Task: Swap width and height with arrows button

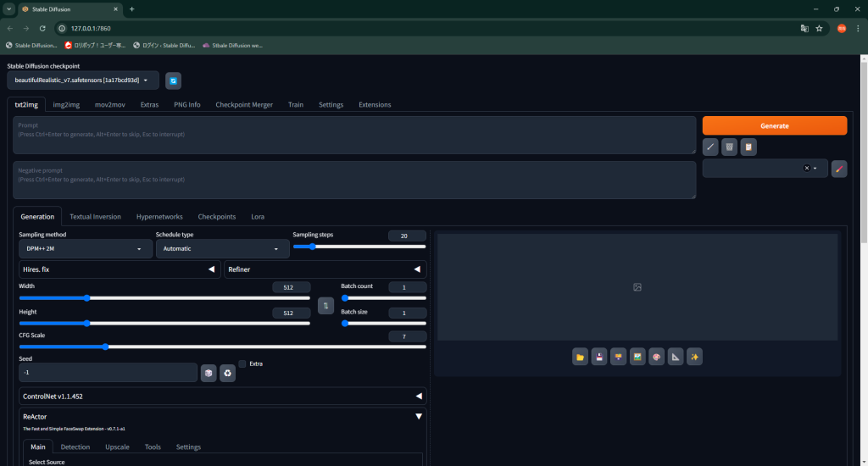Action: click(x=325, y=306)
